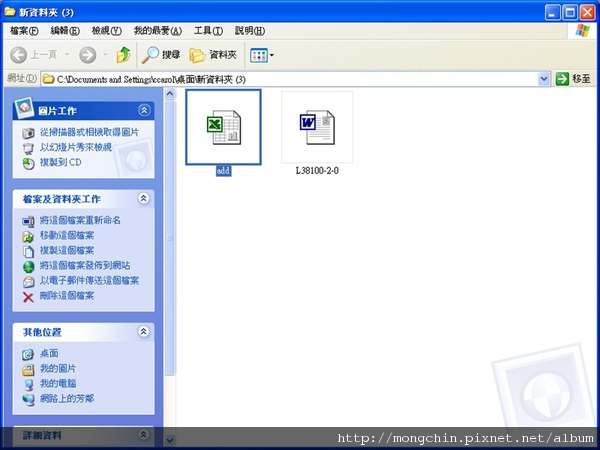Go to 我的圖片 in other places
The height and width of the screenshot is (450, 600).
pos(58,368)
